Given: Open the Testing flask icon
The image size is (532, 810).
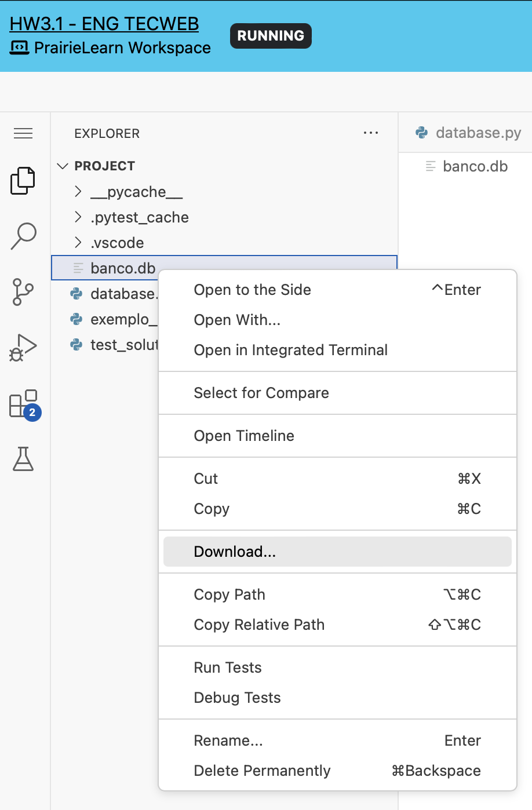Looking at the screenshot, I should pos(23,458).
